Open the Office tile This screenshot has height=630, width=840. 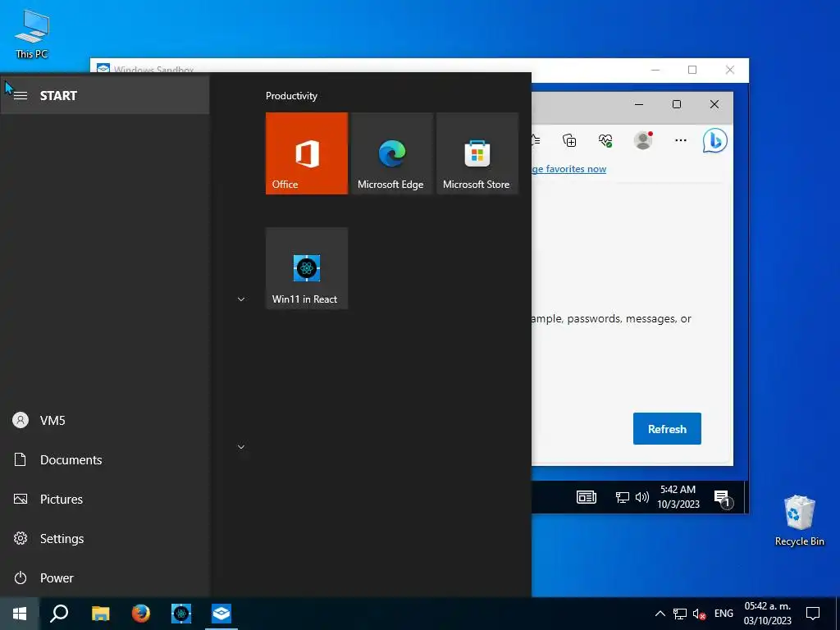(307, 153)
